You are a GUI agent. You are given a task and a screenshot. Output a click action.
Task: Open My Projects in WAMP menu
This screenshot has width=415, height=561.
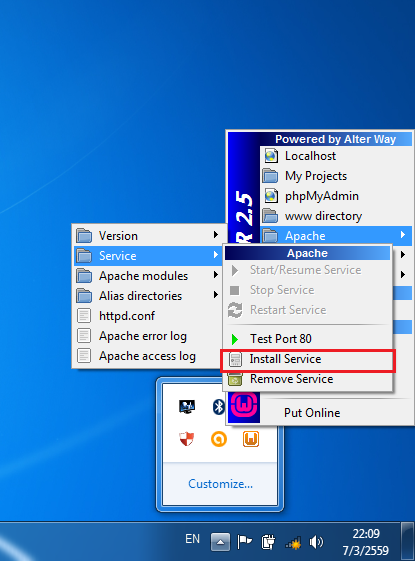[x=336, y=176]
